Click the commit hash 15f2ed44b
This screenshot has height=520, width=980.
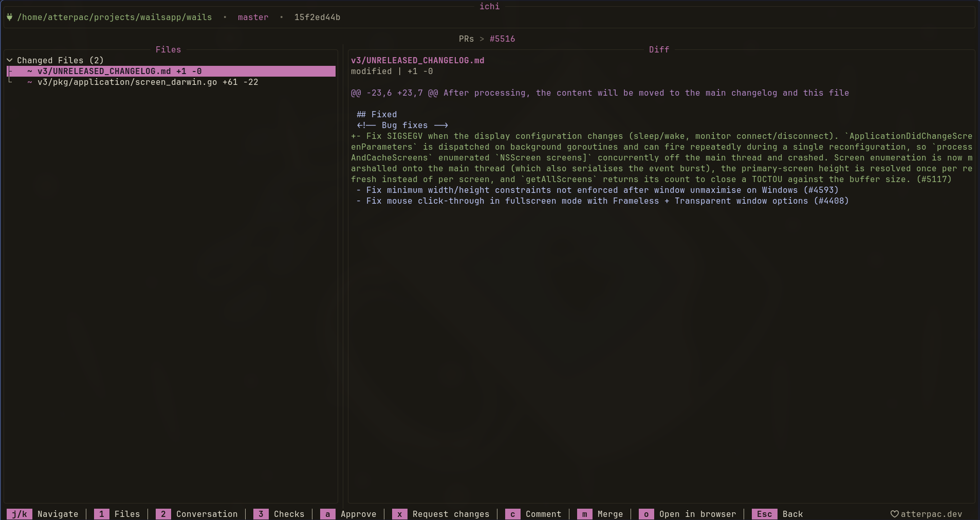point(317,17)
